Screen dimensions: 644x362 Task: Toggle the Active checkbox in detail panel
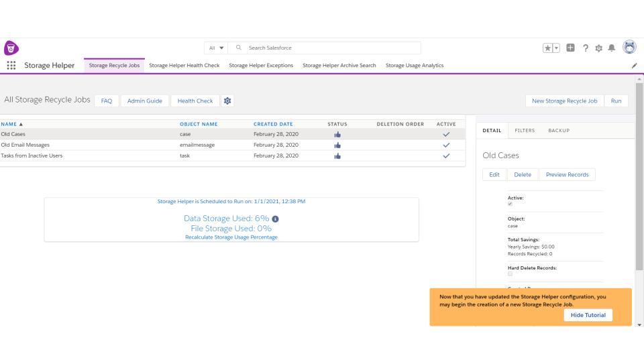[x=510, y=204]
